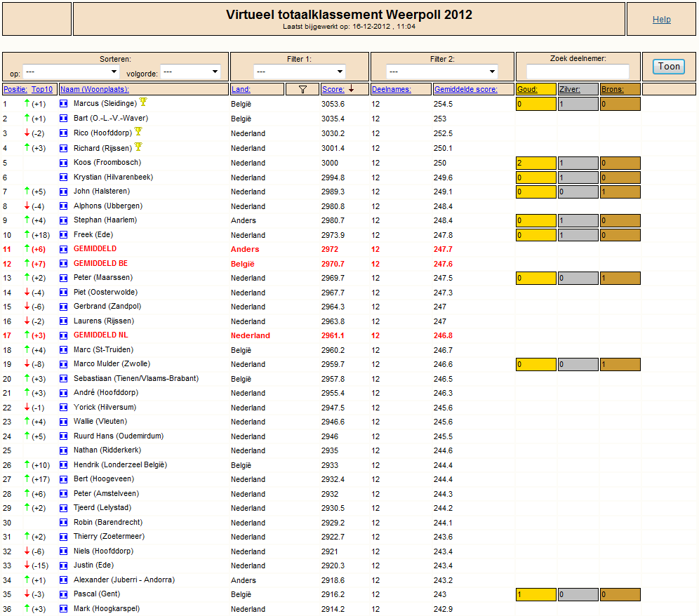Click the blue details icon beside Marcus (Sleidinge)

(64, 103)
